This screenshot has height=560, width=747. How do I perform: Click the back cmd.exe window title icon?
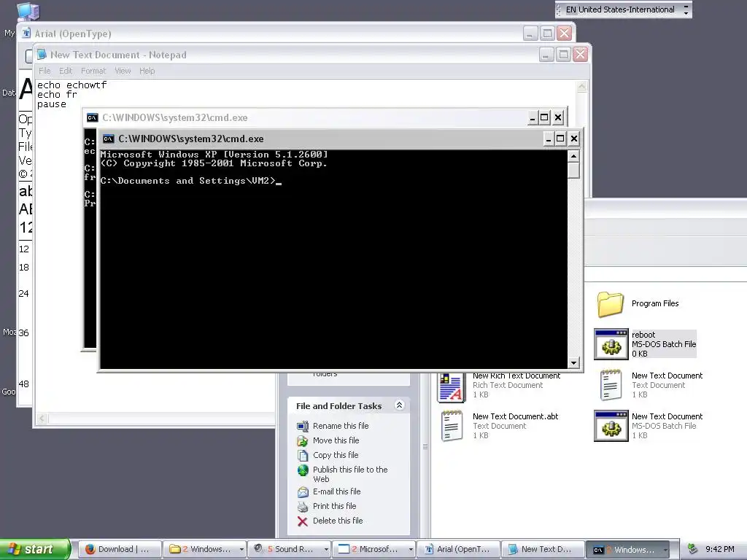[x=93, y=117]
